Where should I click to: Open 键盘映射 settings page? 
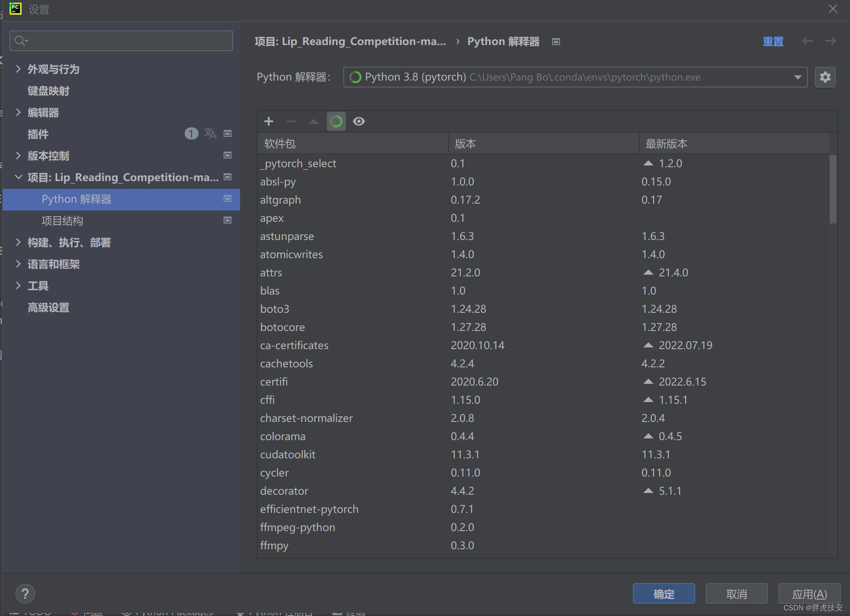pyautogui.click(x=49, y=91)
